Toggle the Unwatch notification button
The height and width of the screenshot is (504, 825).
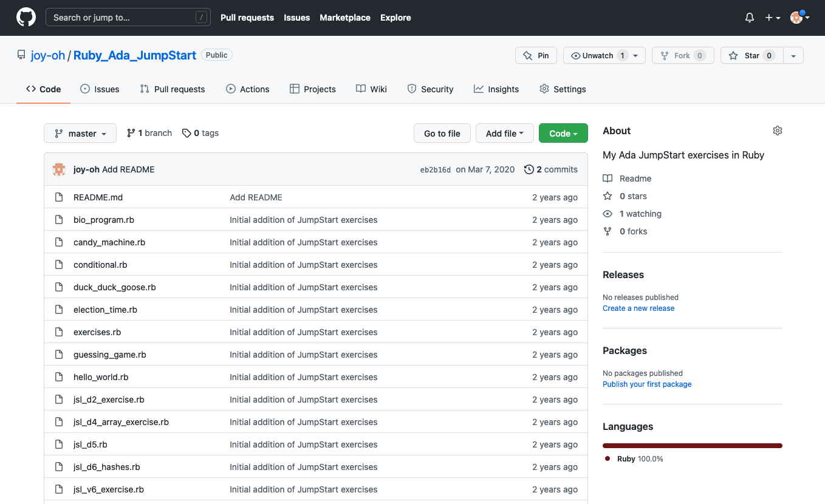[598, 55]
